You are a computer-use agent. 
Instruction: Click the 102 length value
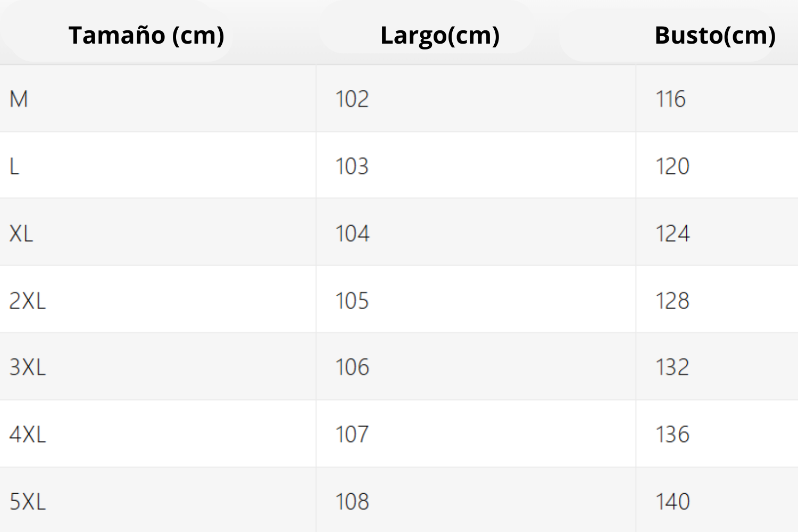click(x=352, y=99)
